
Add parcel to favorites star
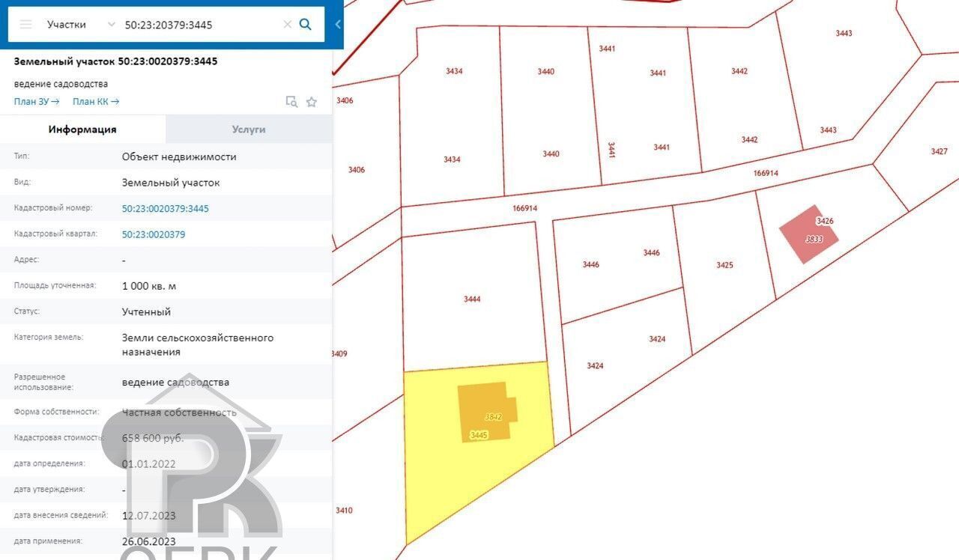312,102
